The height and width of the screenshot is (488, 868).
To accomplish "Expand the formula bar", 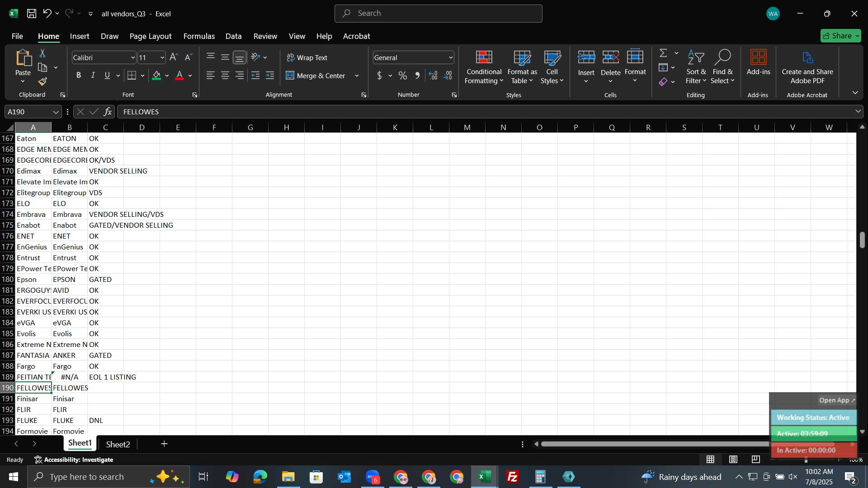I will [858, 111].
